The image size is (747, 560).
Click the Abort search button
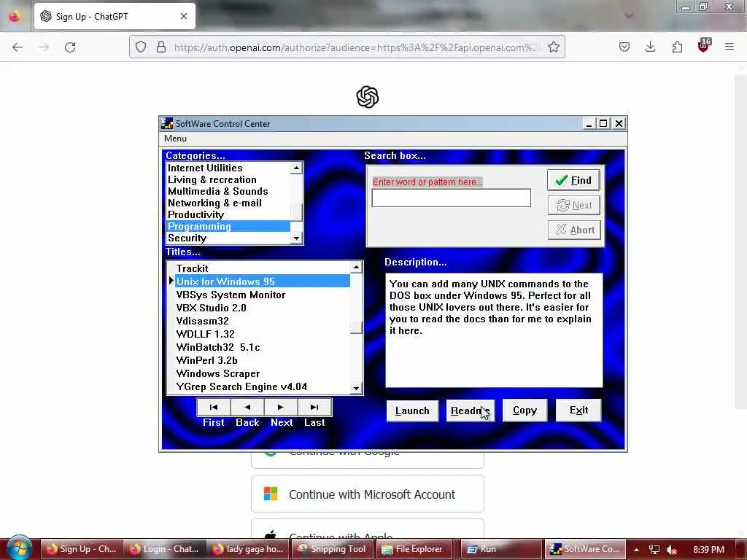(x=573, y=230)
